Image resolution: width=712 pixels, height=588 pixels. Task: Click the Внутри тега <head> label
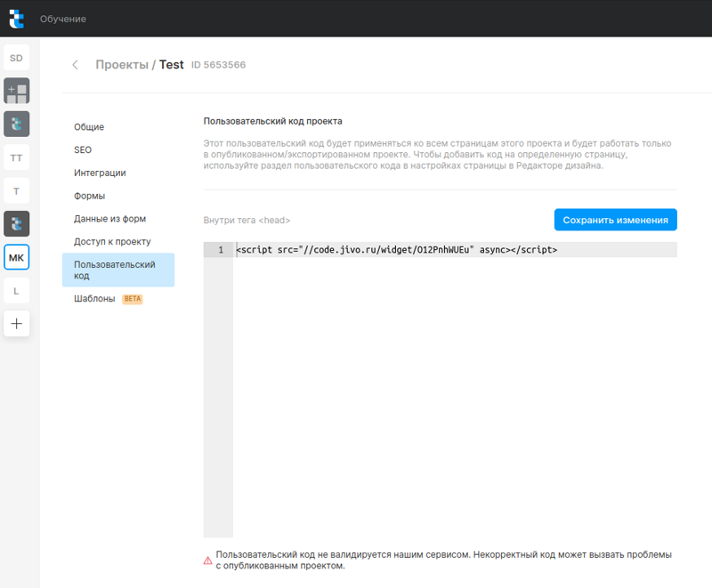(247, 220)
